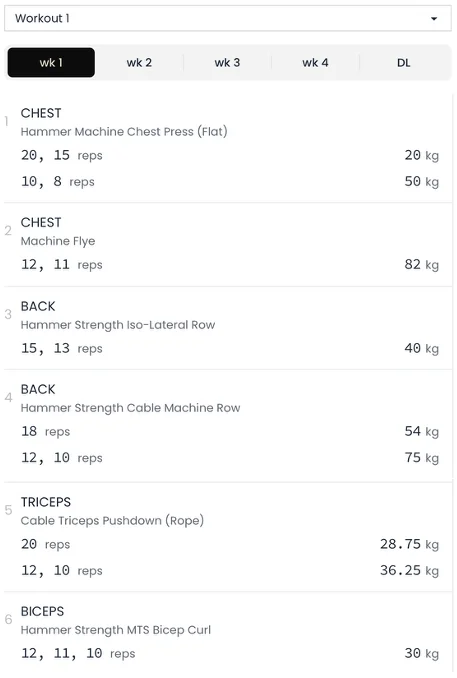457x678 pixels.
Task: Select the Workout 1 combo box
Action: [x=228, y=18]
